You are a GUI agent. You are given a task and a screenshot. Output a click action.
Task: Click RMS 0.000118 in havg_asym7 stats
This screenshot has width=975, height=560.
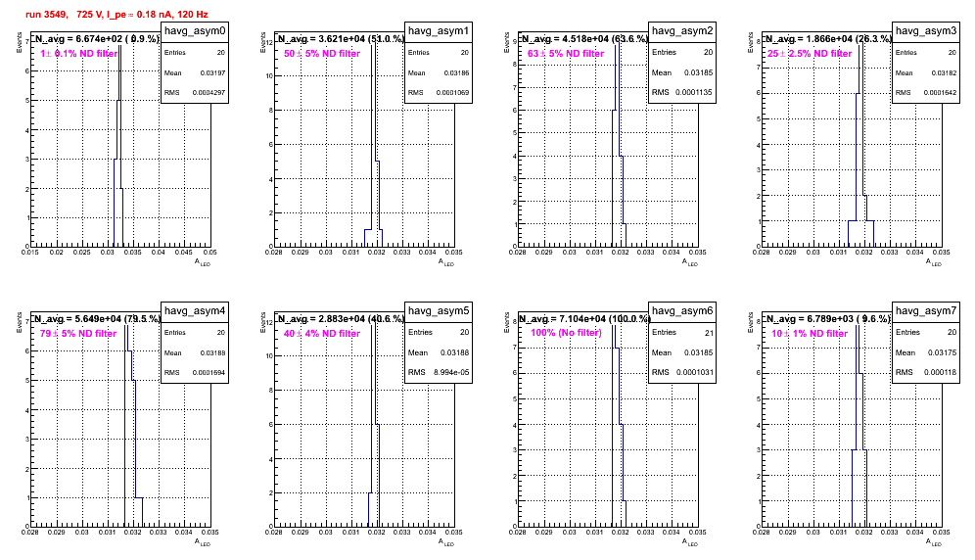click(926, 372)
